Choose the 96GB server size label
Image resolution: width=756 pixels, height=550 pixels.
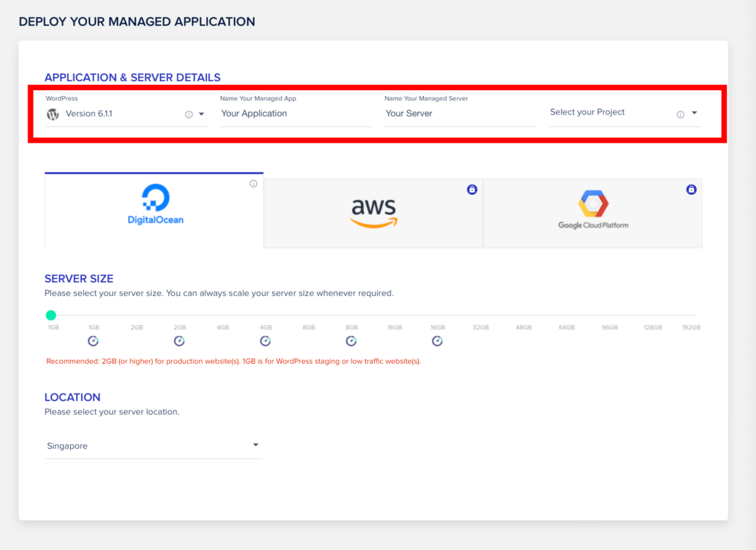(x=609, y=327)
